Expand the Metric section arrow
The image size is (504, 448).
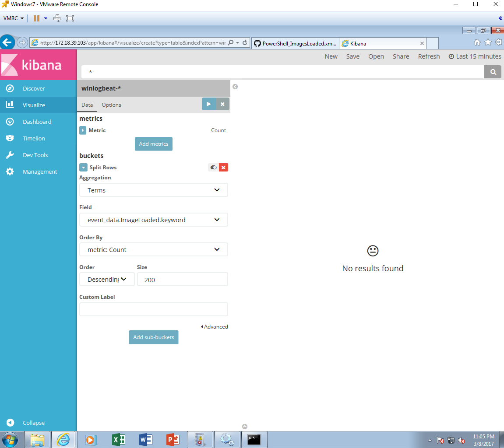coord(83,130)
